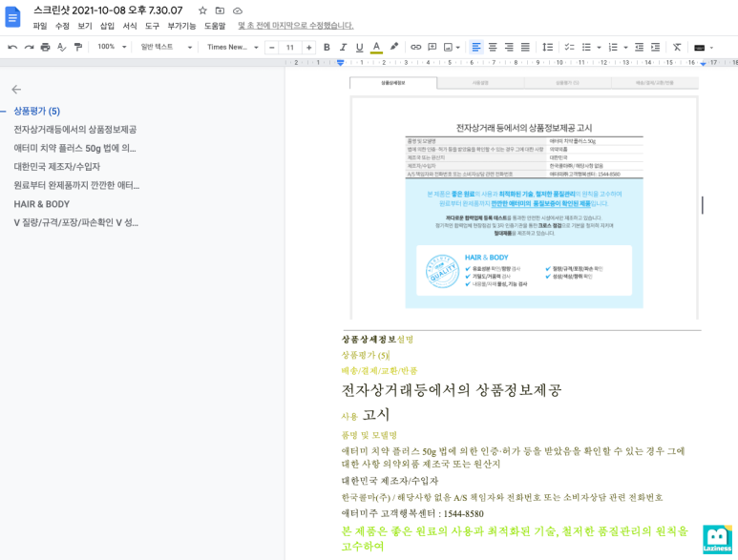Click the Laziness extension badge
Screen dimensions: 738x560
pos(717,539)
